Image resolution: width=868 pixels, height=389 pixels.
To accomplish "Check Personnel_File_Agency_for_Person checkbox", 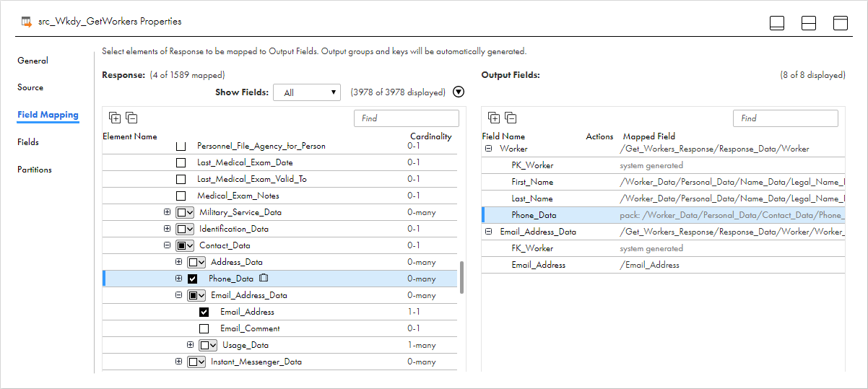I will click(x=181, y=146).
